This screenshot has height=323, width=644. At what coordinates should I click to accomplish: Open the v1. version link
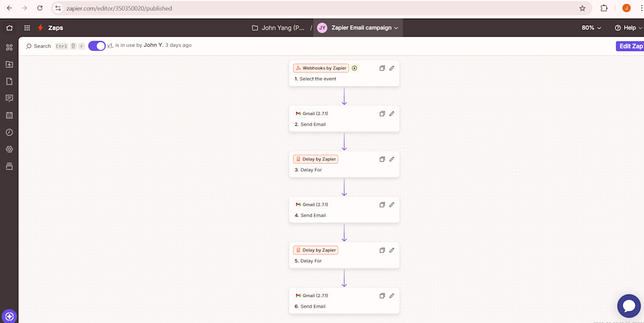click(x=110, y=45)
